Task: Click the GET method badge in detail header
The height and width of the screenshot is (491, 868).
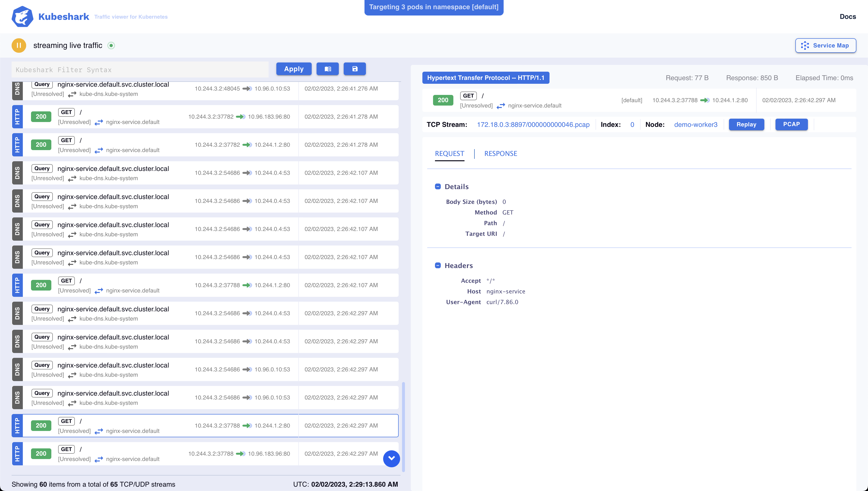Action: tap(468, 96)
